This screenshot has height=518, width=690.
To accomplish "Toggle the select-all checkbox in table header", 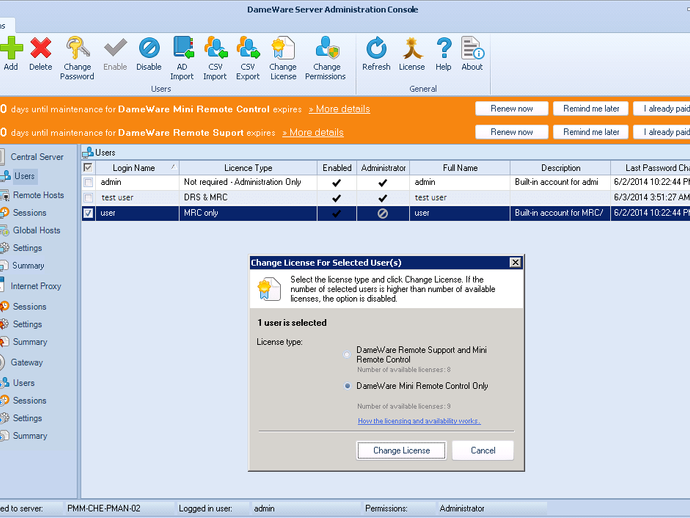I will point(88,168).
